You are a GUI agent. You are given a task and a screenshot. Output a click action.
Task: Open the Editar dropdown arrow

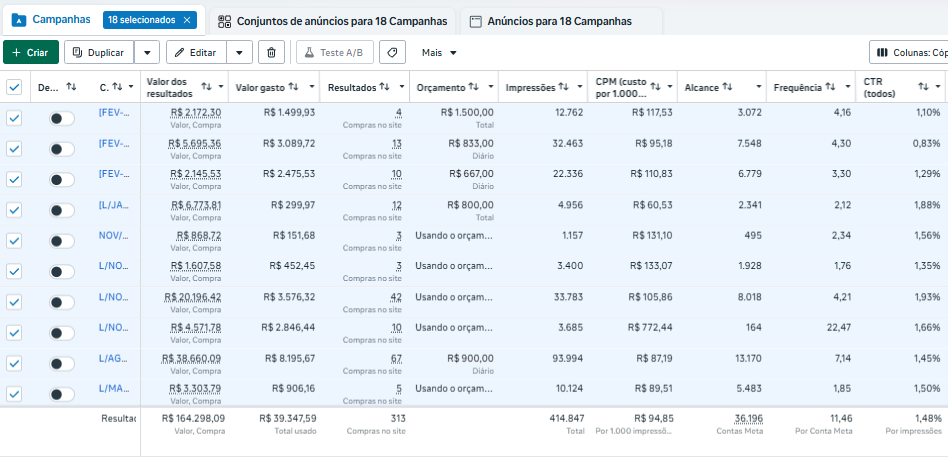tap(239, 53)
